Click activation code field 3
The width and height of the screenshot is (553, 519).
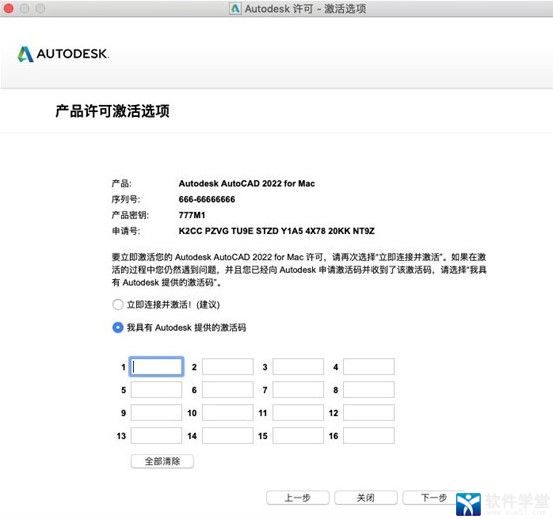[298, 367]
